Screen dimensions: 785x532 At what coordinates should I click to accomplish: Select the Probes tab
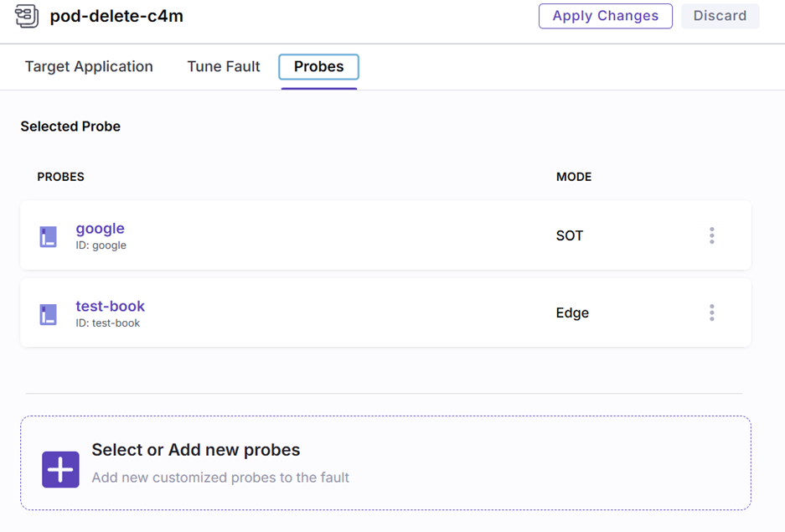click(x=318, y=67)
